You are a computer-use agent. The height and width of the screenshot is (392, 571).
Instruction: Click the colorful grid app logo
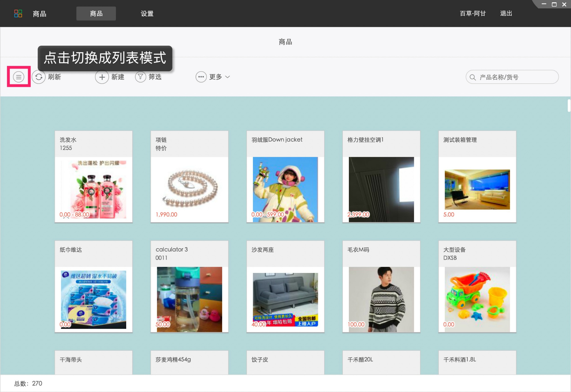[18, 13]
